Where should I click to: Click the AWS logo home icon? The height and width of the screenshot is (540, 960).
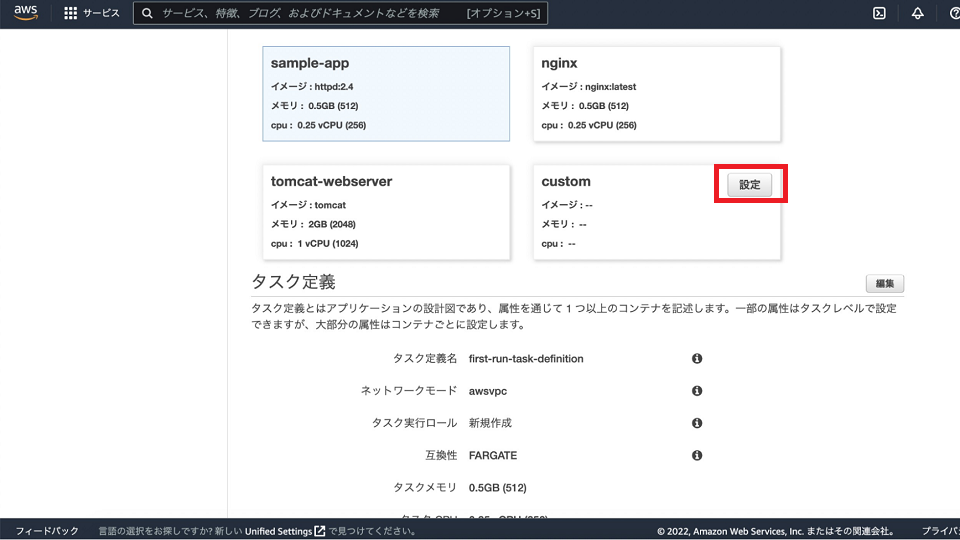pyautogui.click(x=25, y=13)
